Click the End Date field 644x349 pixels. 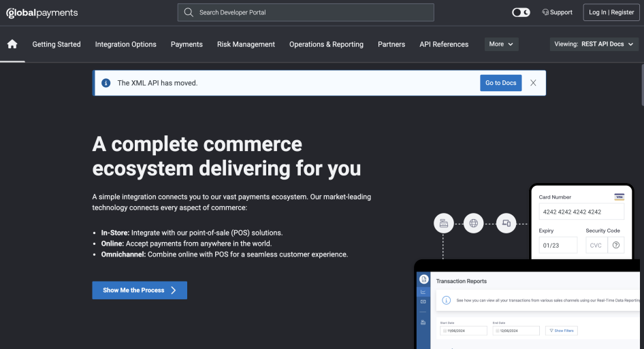tap(516, 331)
